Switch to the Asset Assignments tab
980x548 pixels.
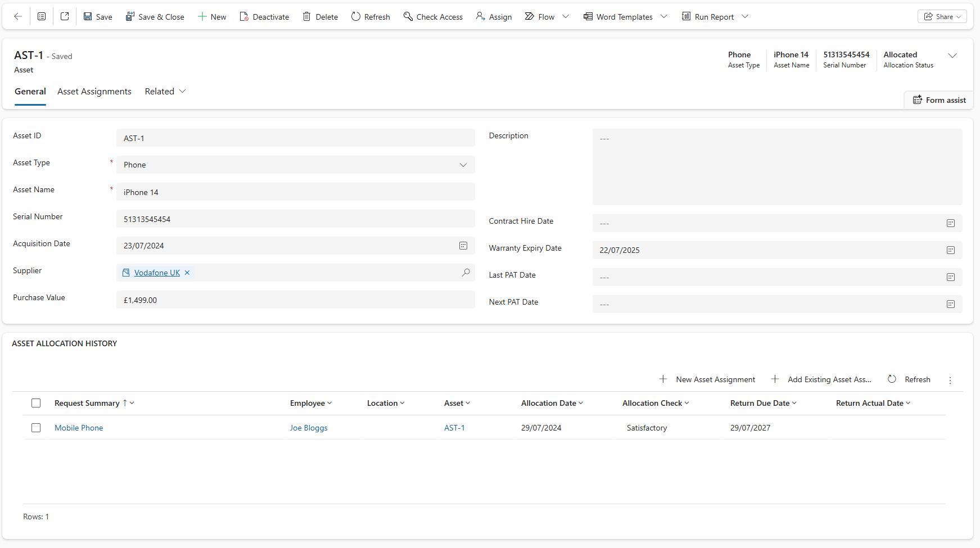(x=94, y=91)
